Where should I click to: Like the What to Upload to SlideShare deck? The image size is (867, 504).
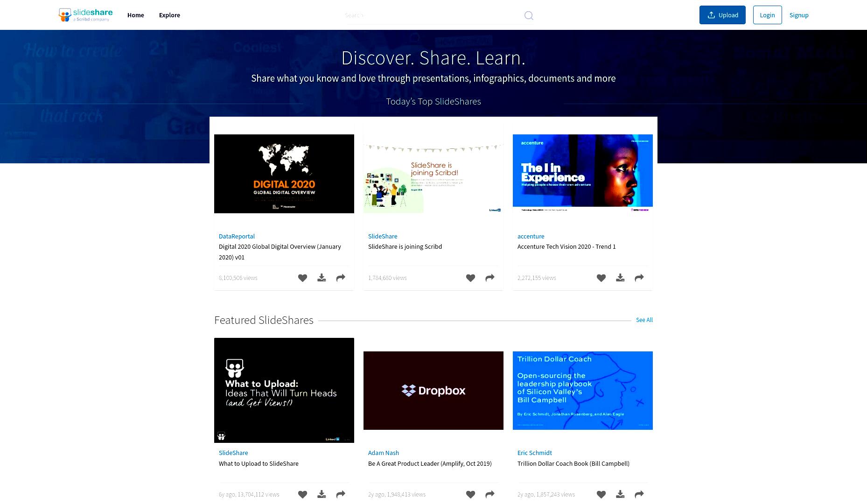(302, 494)
